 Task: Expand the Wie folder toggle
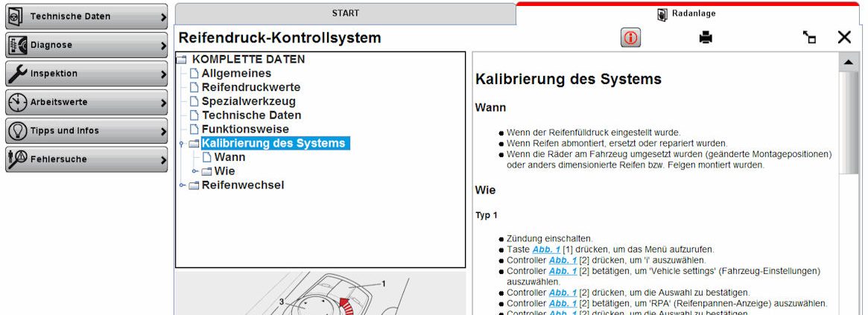click(195, 171)
